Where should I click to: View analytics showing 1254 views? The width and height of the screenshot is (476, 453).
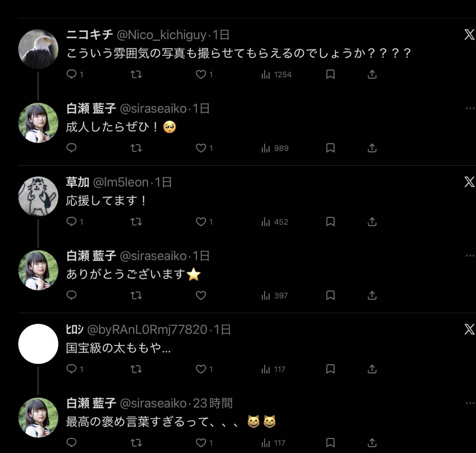coord(276,75)
